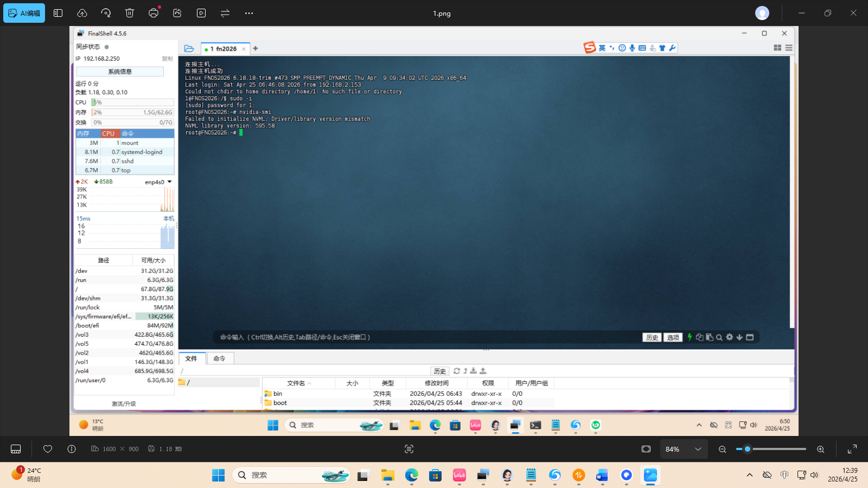Toggle the viewer's side panel
Image resolution: width=868 pixels, height=488 pixels.
tap(58, 13)
